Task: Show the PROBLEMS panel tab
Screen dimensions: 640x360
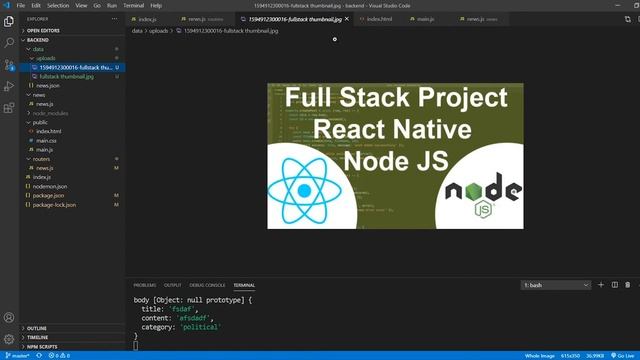Action: (x=144, y=285)
